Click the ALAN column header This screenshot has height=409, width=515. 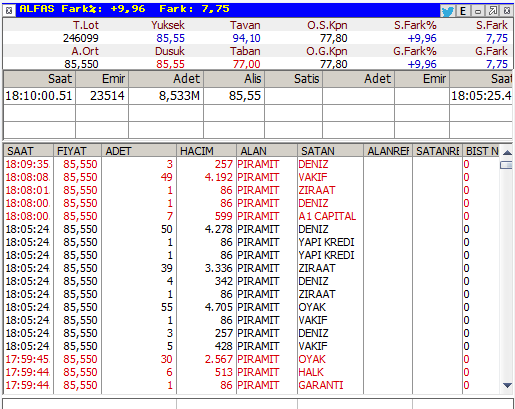coord(267,151)
